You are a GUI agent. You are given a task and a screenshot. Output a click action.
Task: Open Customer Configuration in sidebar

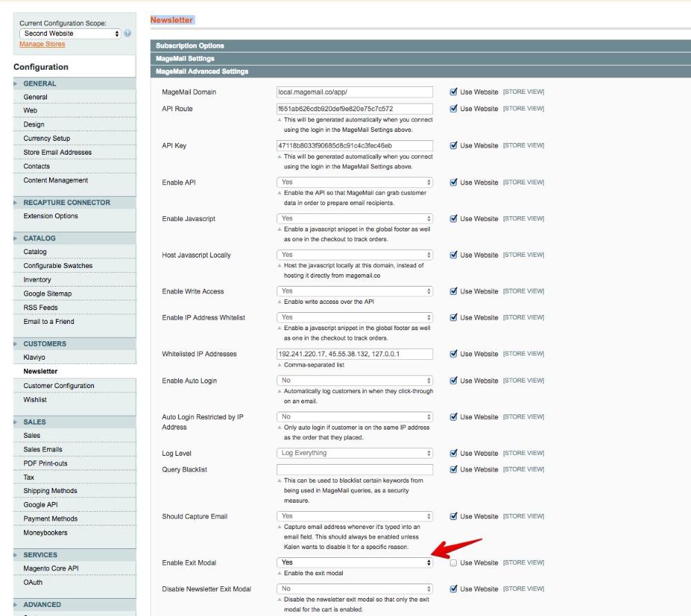pyautogui.click(x=59, y=386)
